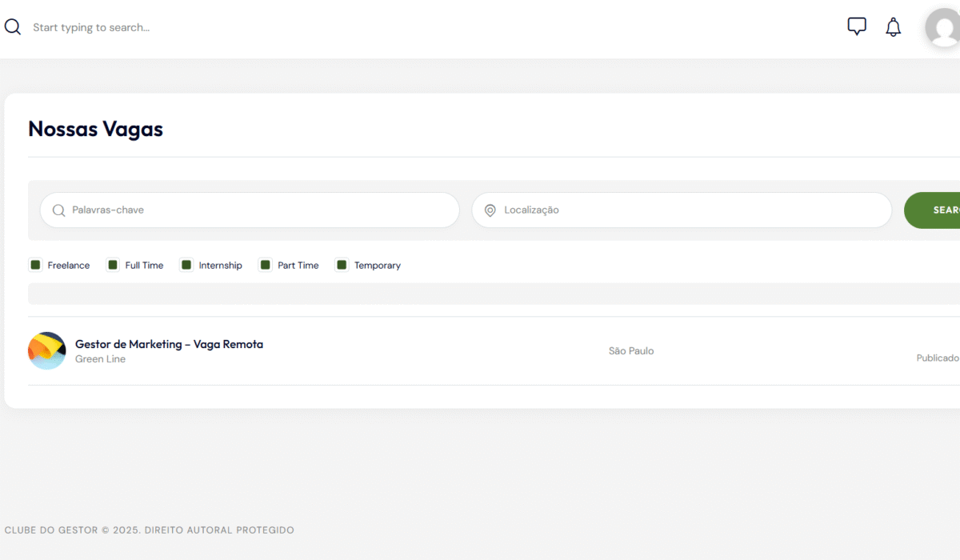This screenshot has height=560, width=960.
Task: Click the Green Line company name text
Action: (x=100, y=359)
